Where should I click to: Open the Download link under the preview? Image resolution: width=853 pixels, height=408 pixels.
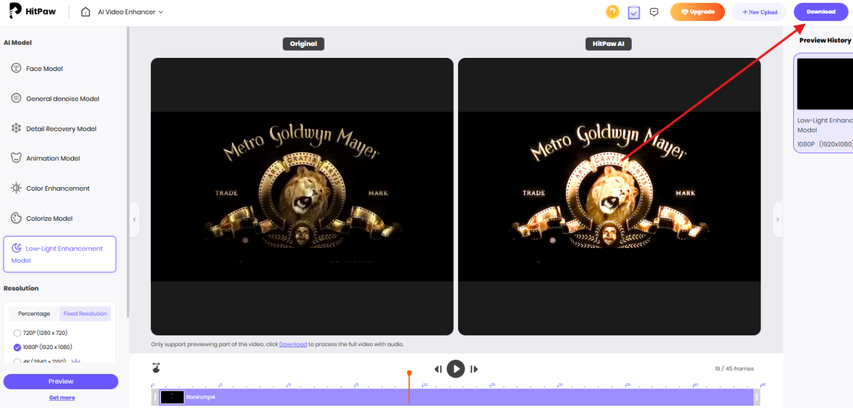click(293, 344)
